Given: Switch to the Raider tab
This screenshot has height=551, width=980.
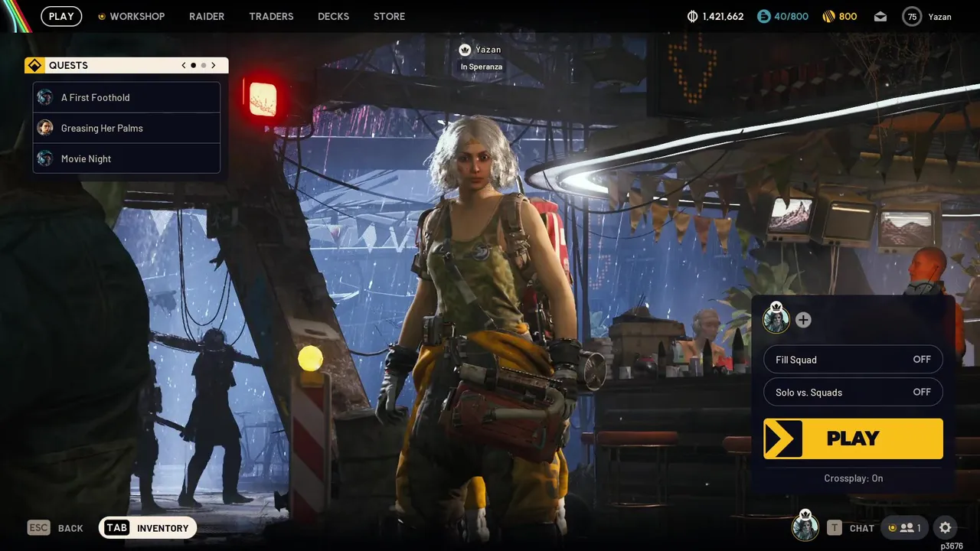Looking at the screenshot, I should point(207,16).
